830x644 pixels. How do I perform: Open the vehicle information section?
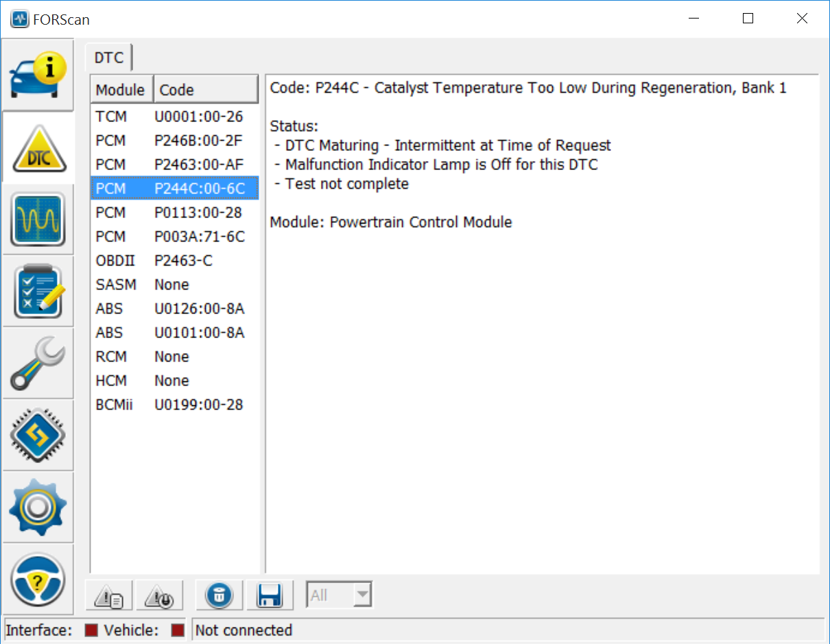(38, 74)
